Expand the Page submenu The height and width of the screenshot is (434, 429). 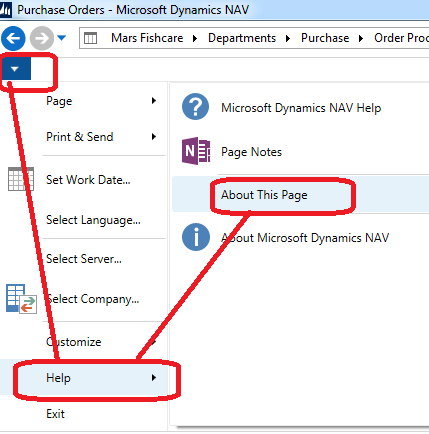pyautogui.click(x=101, y=101)
